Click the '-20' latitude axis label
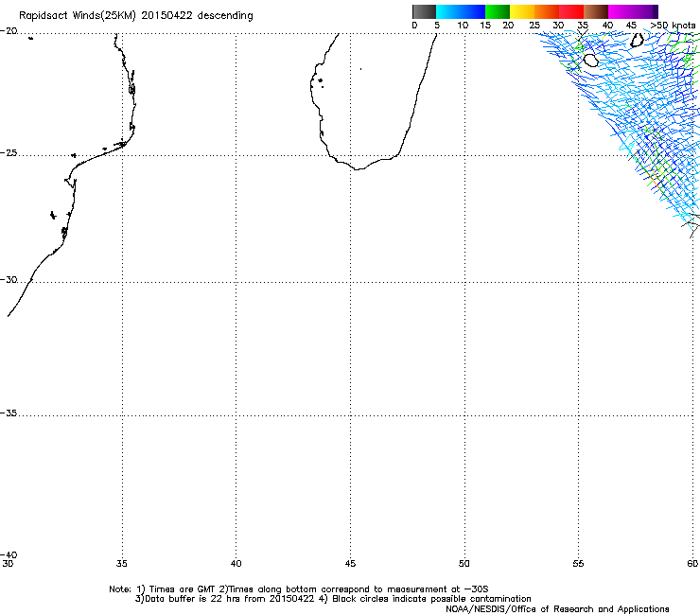This screenshot has height=615, width=700. [x=9, y=31]
